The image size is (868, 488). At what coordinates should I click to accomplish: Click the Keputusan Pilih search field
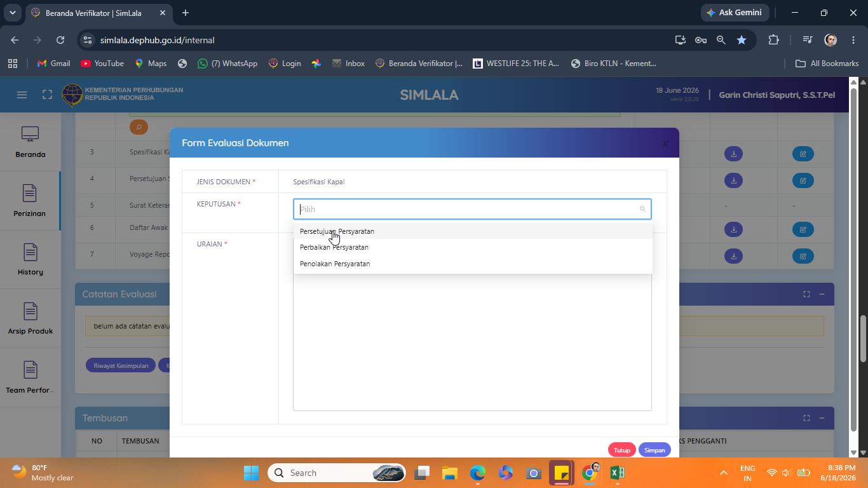point(472,209)
